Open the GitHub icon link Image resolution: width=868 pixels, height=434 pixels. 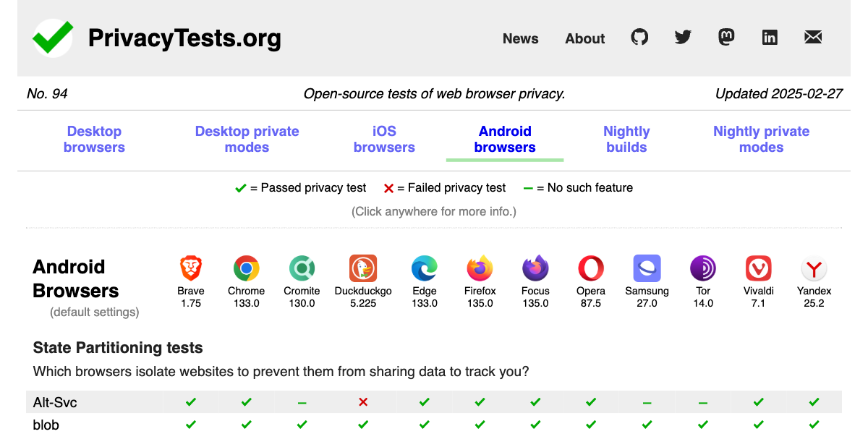(x=639, y=37)
